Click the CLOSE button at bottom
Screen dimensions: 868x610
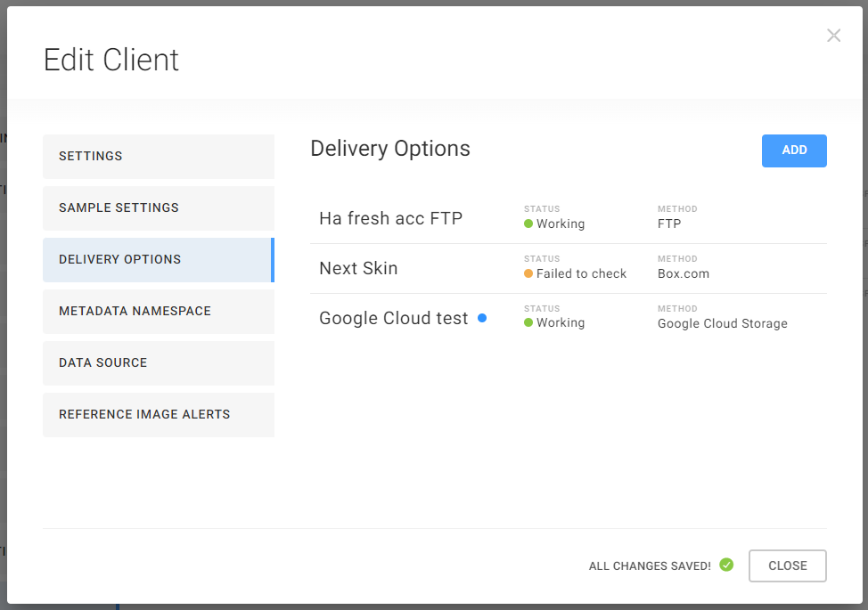(787, 565)
